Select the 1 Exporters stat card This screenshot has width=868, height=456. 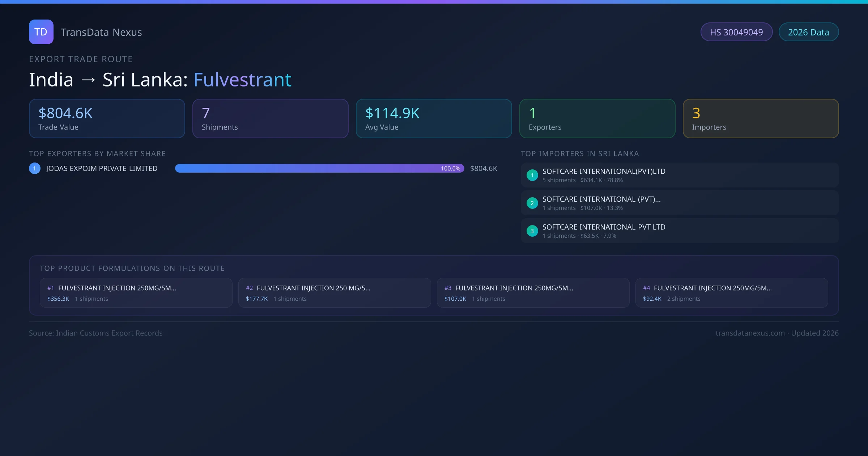[597, 118]
